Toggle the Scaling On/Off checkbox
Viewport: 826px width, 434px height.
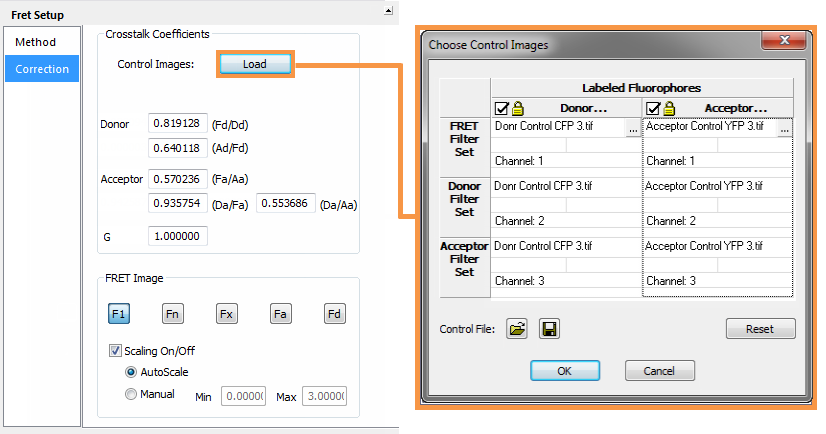point(115,351)
